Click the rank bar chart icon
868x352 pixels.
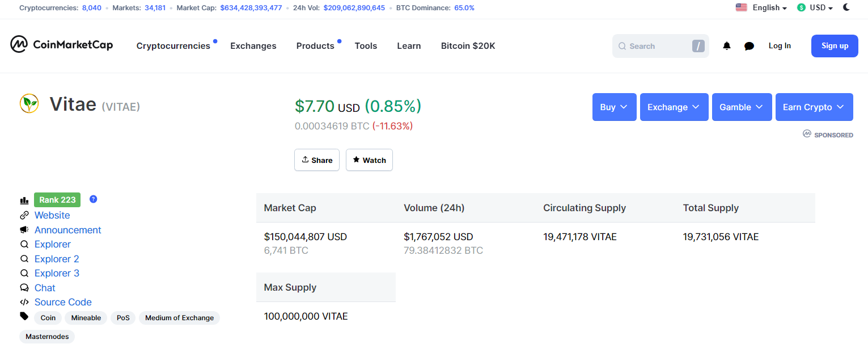click(x=24, y=200)
